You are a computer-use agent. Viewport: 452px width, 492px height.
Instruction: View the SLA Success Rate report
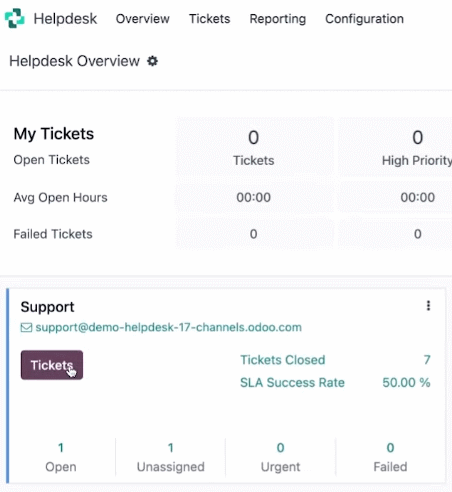point(292,383)
